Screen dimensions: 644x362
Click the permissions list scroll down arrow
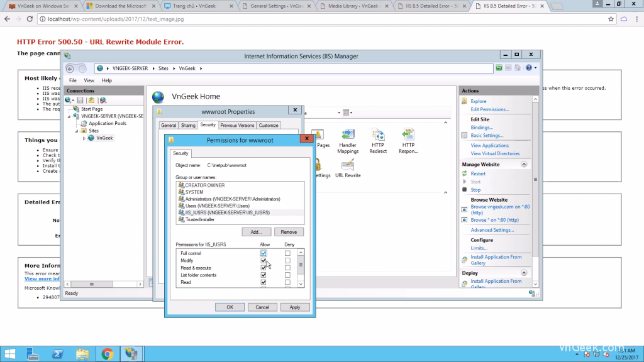(301, 284)
